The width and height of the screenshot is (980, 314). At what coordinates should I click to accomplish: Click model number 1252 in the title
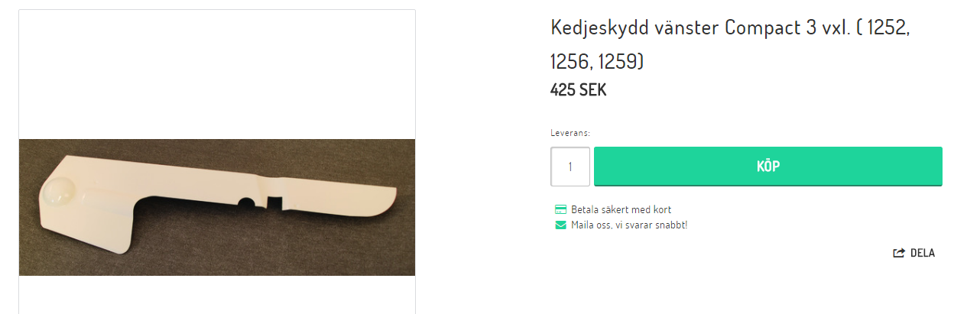coord(885,28)
